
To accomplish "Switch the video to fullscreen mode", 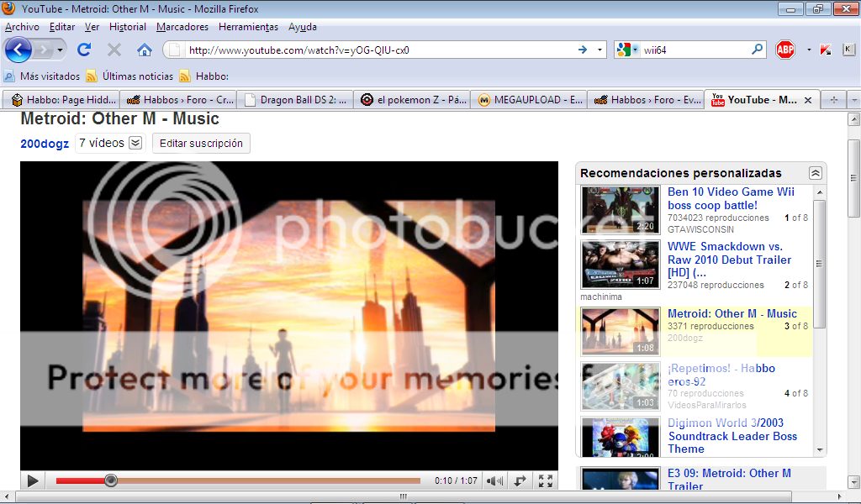I will click(546, 480).
